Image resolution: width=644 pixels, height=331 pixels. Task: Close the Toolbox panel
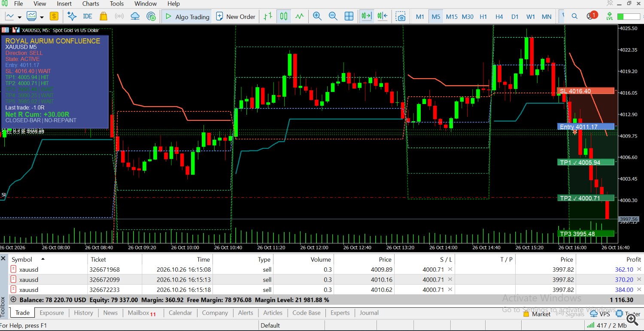pos(3,258)
